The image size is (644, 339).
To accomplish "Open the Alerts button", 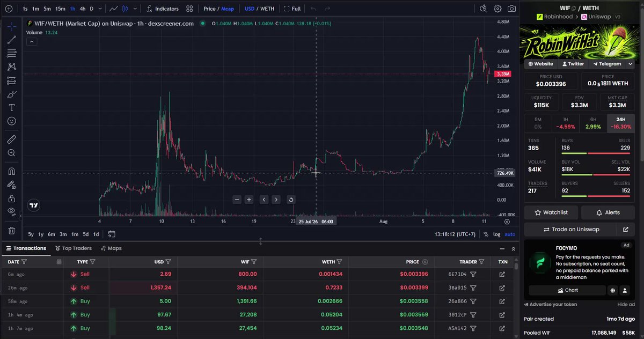I will click(608, 212).
